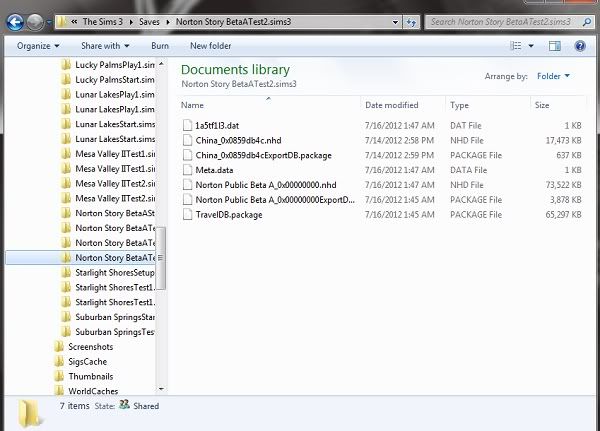
Task: Click the file icon of TravelDB.package
Action: point(188,214)
